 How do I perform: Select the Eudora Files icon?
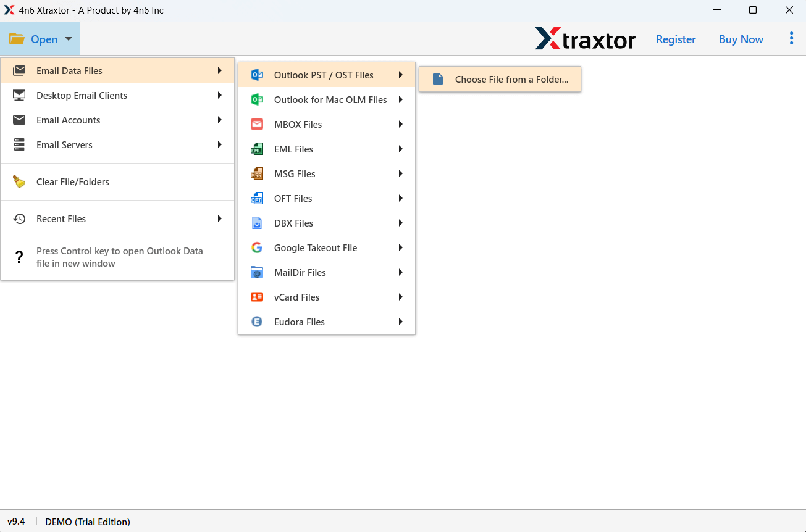coord(257,322)
